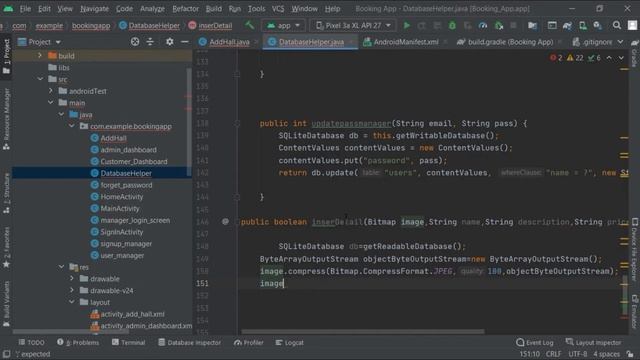Open the File menu

(x=25, y=9)
